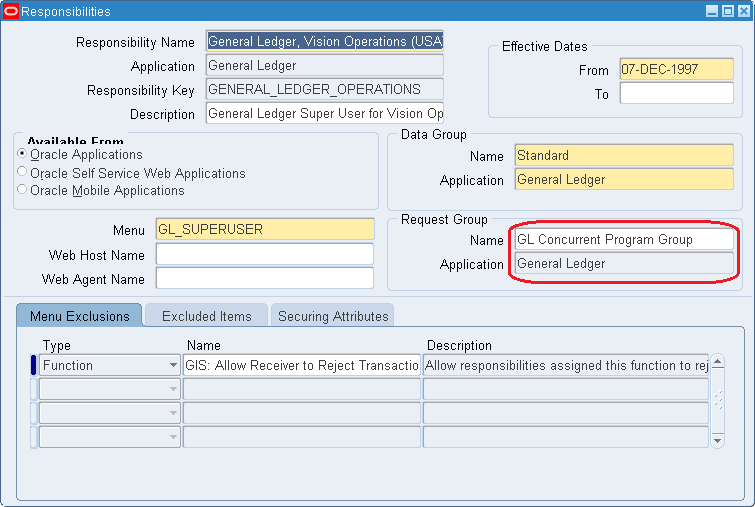The image size is (755, 507).
Task: Click Name cell in fourth exclusions row
Action: (301, 437)
